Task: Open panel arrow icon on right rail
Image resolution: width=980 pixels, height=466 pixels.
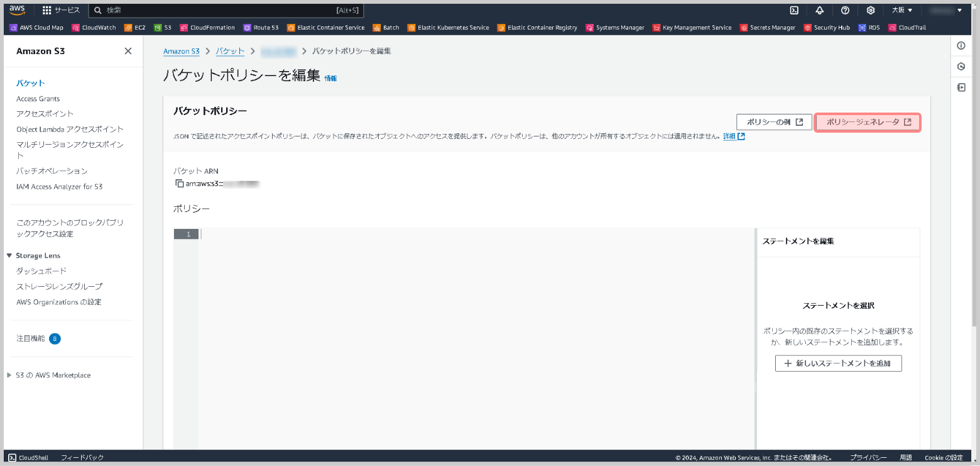Action: pyautogui.click(x=961, y=87)
